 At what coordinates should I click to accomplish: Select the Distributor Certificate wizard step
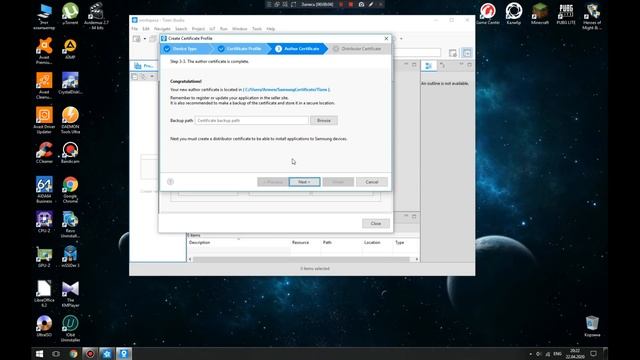(358, 49)
